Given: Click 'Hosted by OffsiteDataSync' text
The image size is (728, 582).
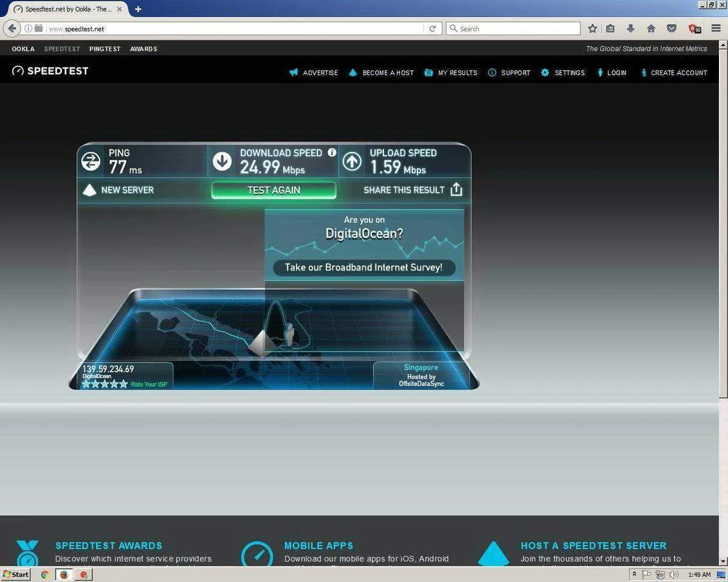Looking at the screenshot, I should (422, 380).
